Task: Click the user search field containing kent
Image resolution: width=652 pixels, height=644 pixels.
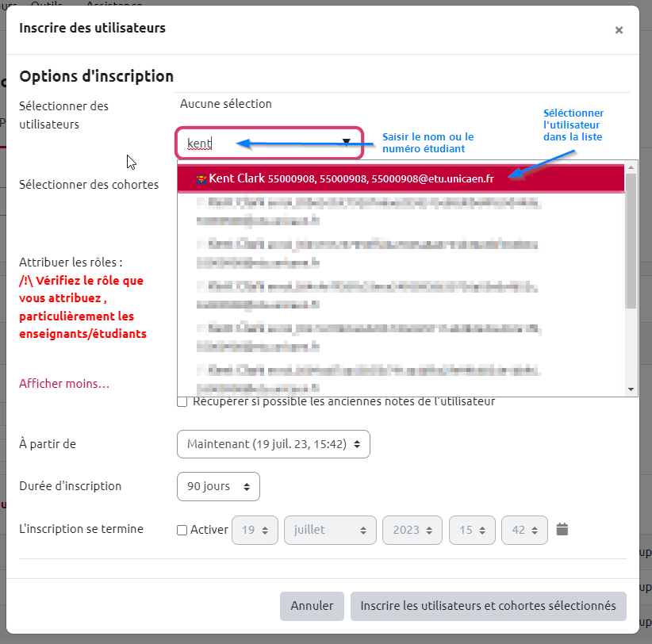Action: pyautogui.click(x=262, y=144)
